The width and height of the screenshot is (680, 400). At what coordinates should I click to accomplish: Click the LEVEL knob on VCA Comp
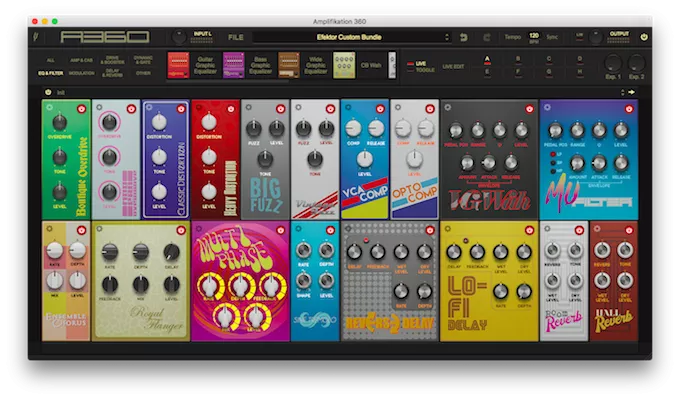tap(365, 160)
